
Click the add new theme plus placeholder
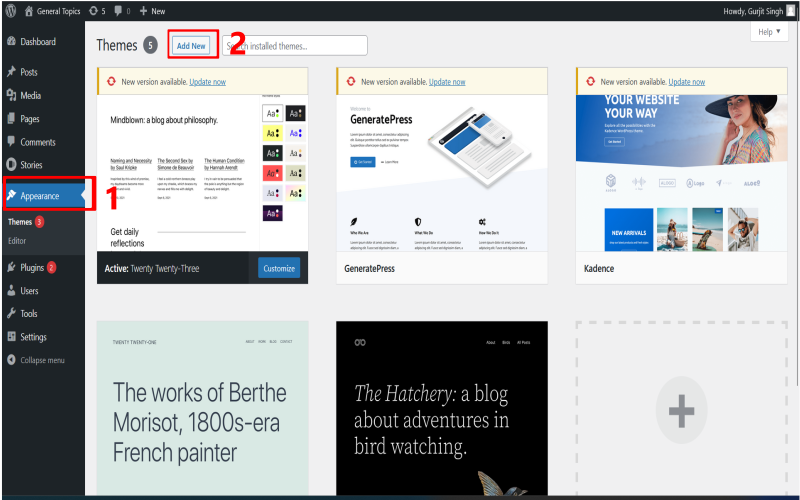click(681, 410)
